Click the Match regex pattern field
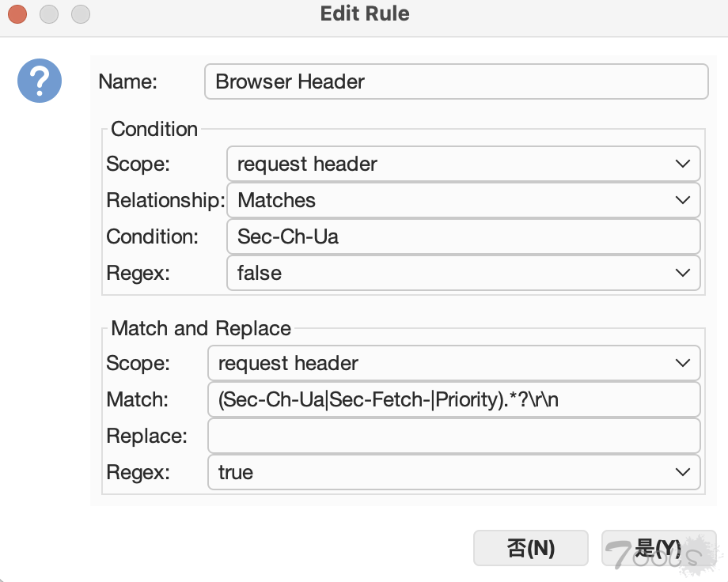 453,399
